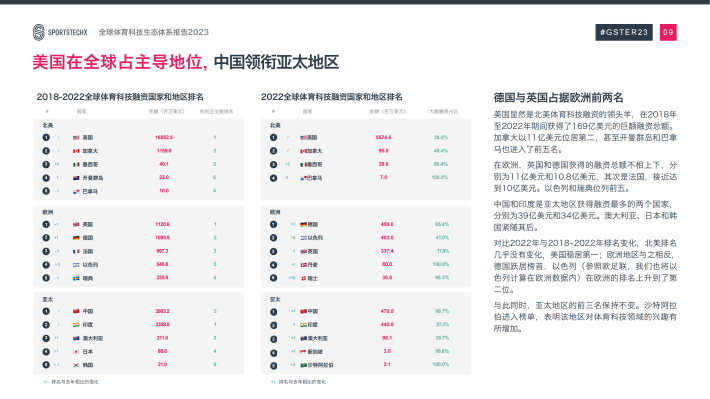Click Germany's flag in the 2022 ranking table
The width and height of the screenshot is (710, 399).
[x=303, y=224]
